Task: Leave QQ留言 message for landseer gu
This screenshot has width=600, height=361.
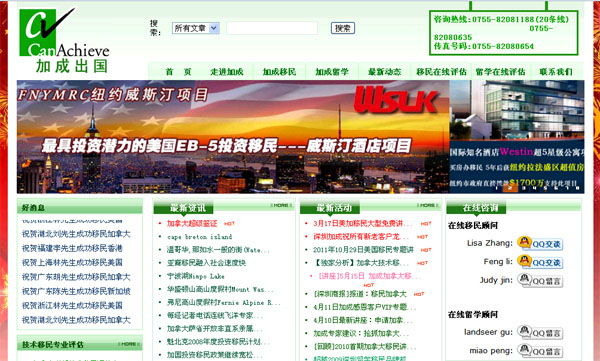Action: 540,332
